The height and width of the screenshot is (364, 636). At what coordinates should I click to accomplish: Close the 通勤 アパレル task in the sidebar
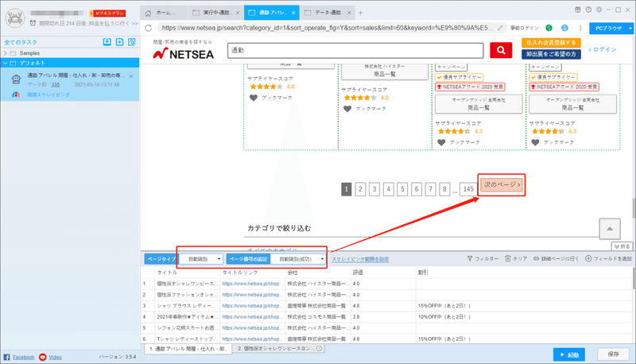pyautogui.click(x=131, y=76)
